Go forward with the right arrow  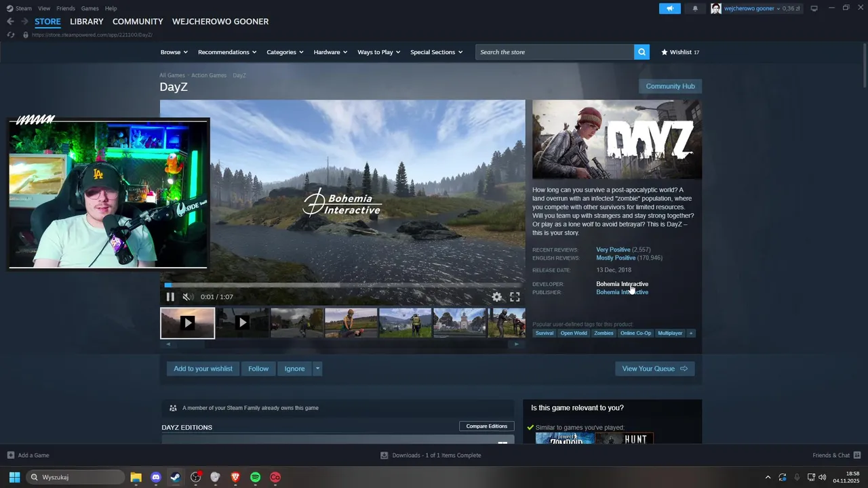(24, 22)
